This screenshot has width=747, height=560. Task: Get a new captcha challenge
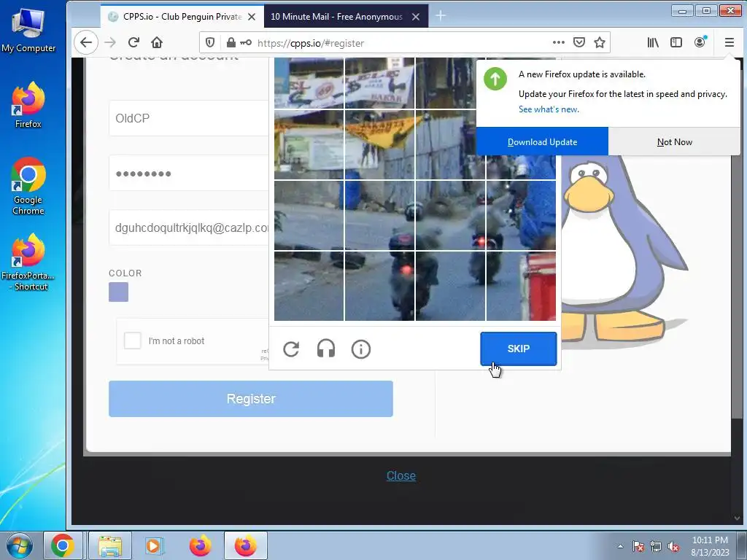(x=291, y=349)
